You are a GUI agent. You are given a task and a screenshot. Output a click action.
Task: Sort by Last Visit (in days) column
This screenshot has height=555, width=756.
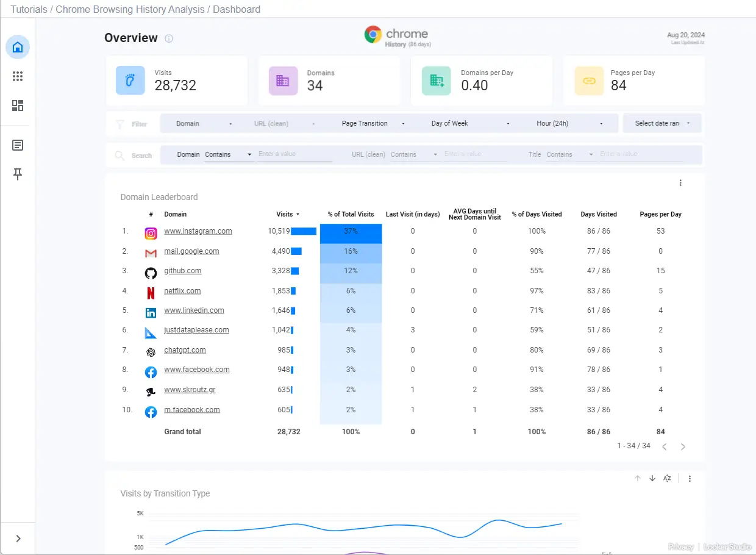pos(413,214)
